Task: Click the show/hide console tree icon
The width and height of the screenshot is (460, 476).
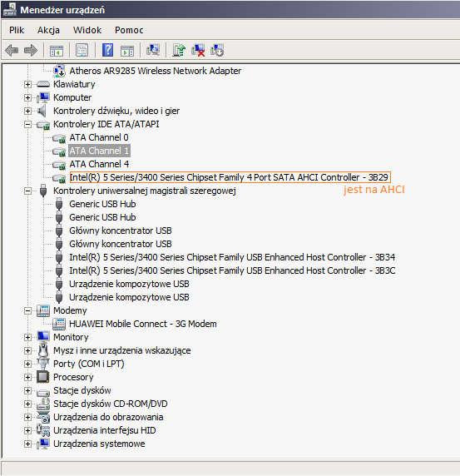Action: tap(57, 51)
